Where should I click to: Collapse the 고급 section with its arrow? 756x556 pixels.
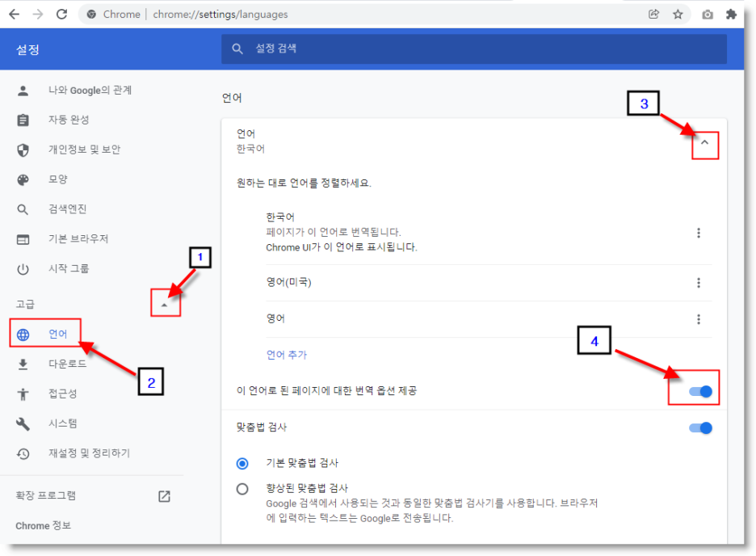click(165, 305)
